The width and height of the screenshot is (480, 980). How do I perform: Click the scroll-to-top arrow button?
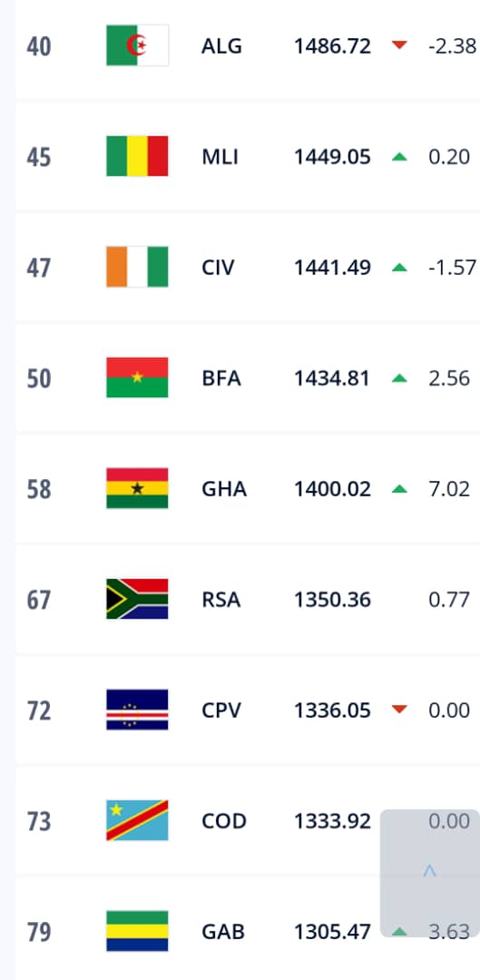tap(429, 873)
